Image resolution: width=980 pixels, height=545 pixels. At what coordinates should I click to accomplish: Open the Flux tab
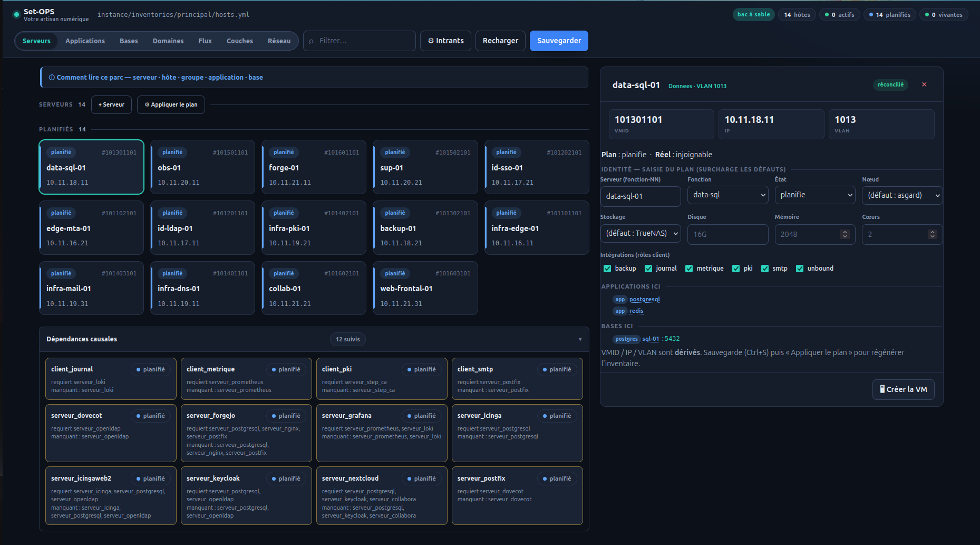pyautogui.click(x=205, y=41)
